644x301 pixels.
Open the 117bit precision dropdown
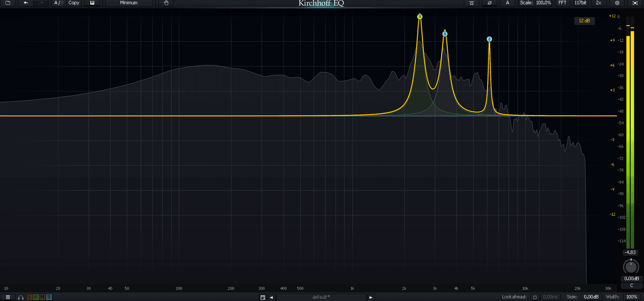pos(580,3)
